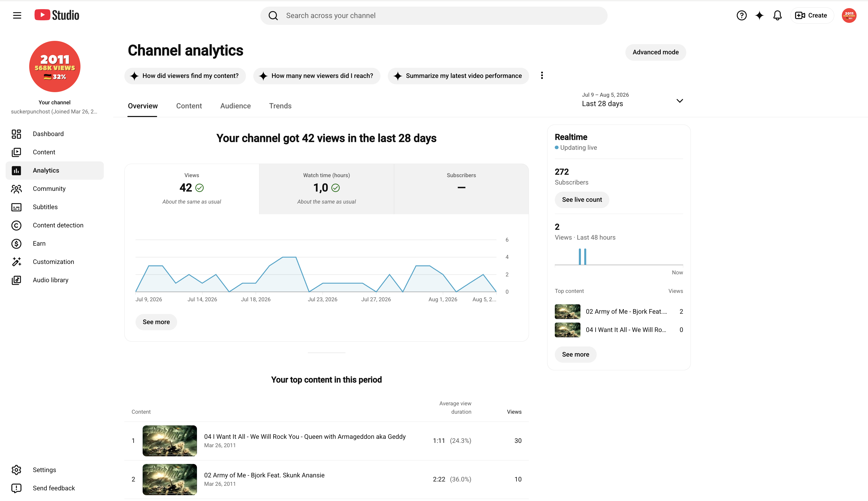
Task: Click the Earn dollar icon
Action: pyautogui.click(x=16, y=243)
